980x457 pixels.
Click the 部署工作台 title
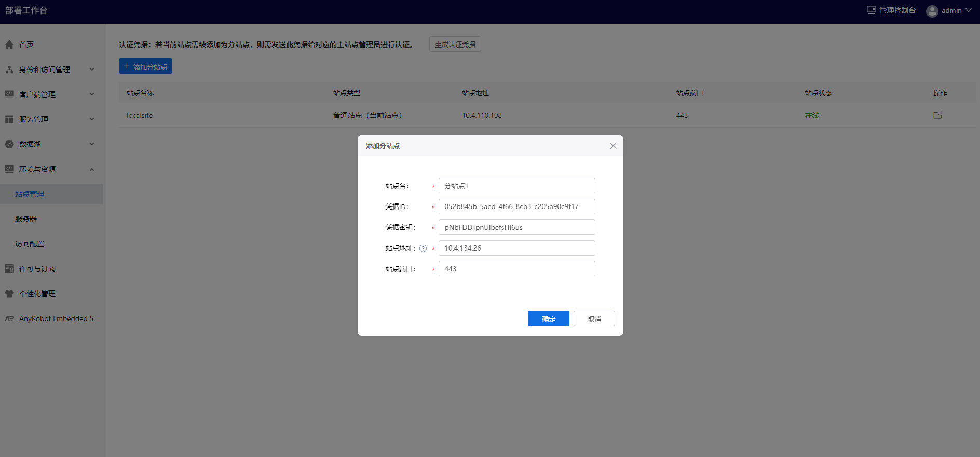[26, 10]
